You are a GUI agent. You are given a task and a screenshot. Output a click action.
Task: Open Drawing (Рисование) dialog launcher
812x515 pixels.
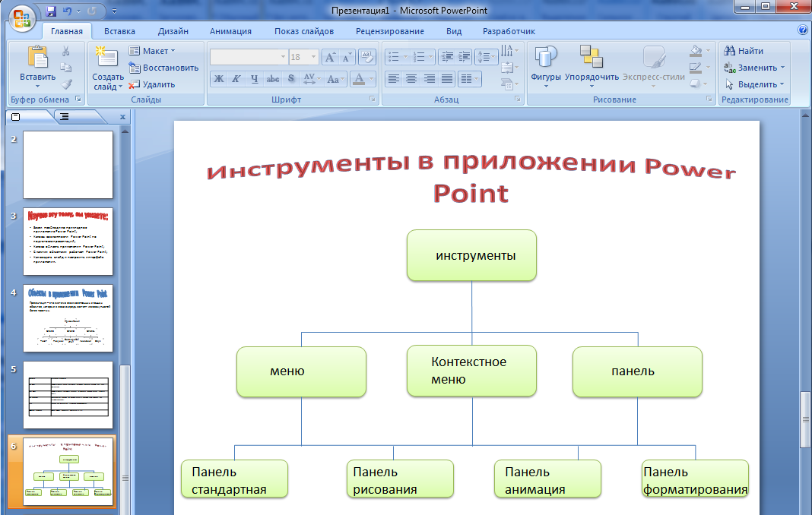[x=709, y=99]
